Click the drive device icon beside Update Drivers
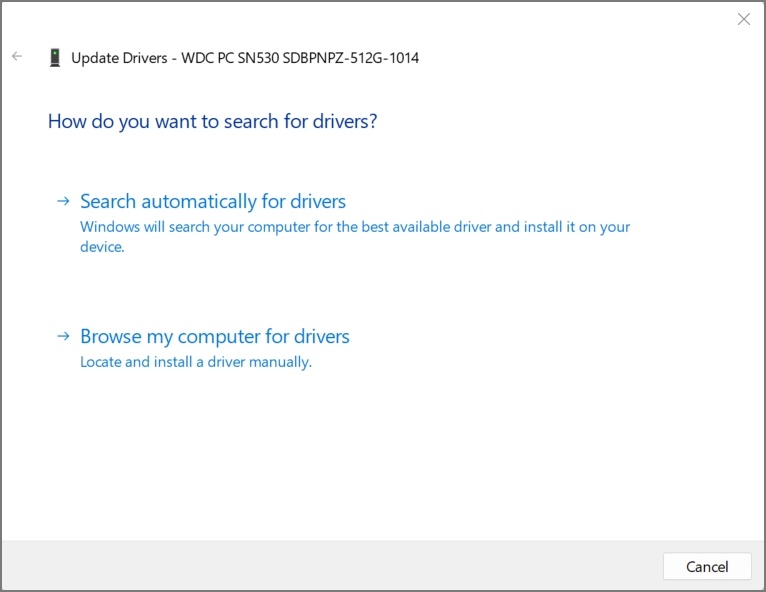This screenshot has height=592, width=766. 54,58
